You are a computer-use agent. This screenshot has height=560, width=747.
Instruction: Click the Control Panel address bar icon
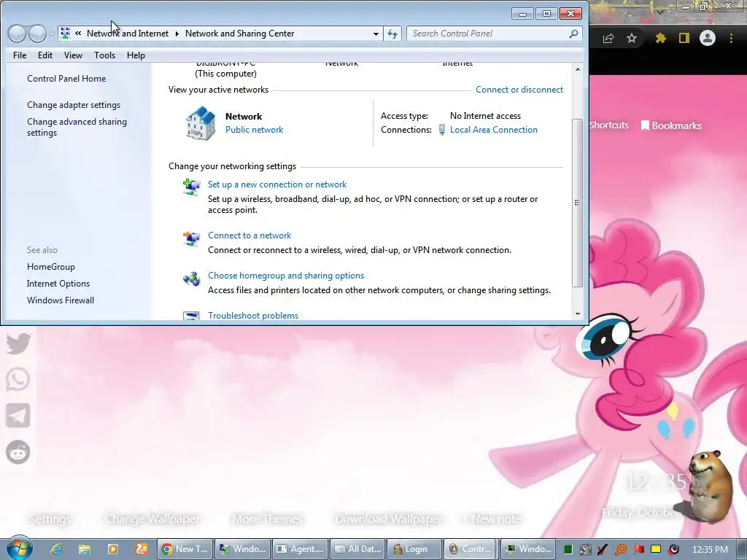65,34
